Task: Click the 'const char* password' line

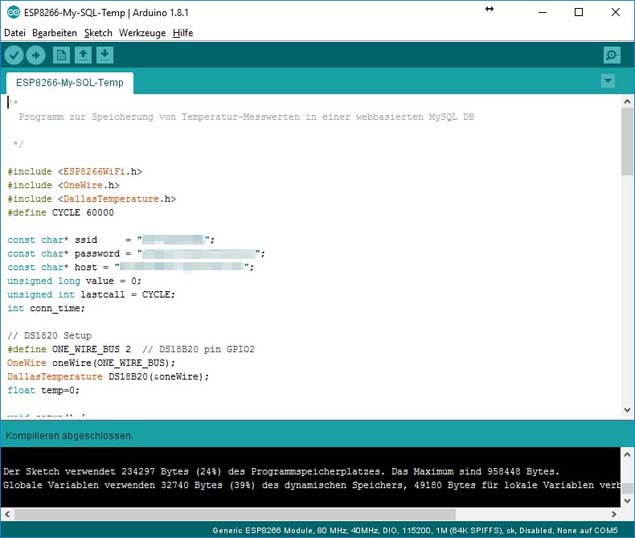Action: [x=136, y=254]
